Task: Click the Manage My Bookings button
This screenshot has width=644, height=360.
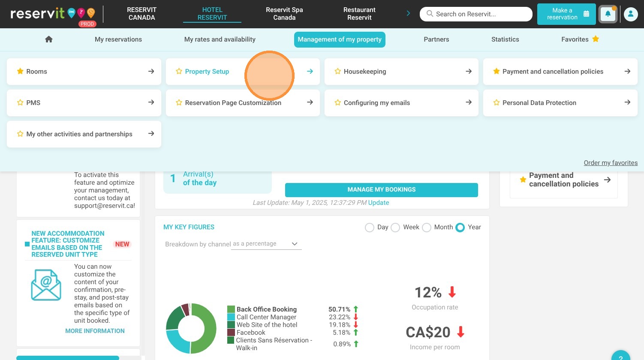Action: point(382,190)
